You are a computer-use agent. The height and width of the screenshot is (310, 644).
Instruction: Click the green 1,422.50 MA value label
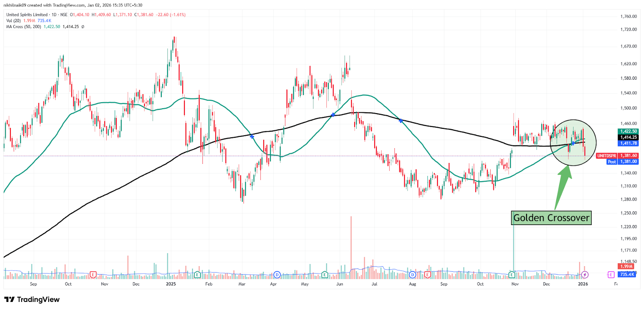[x=628, y=131]
